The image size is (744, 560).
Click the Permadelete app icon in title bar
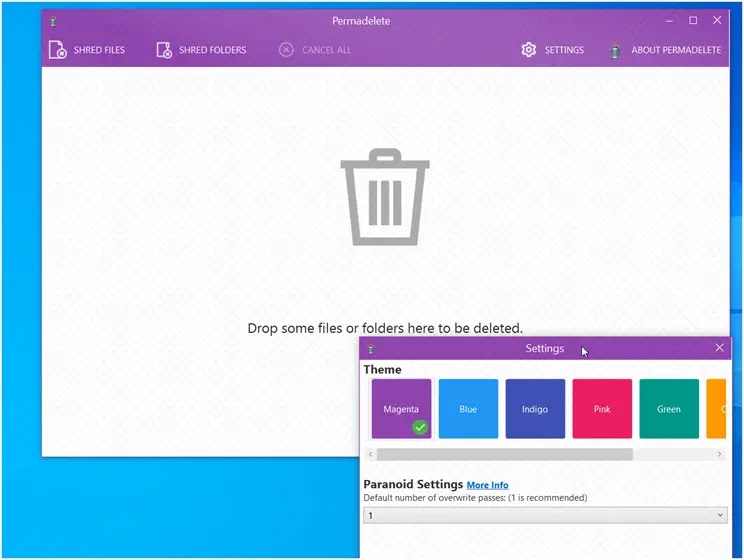53,21
